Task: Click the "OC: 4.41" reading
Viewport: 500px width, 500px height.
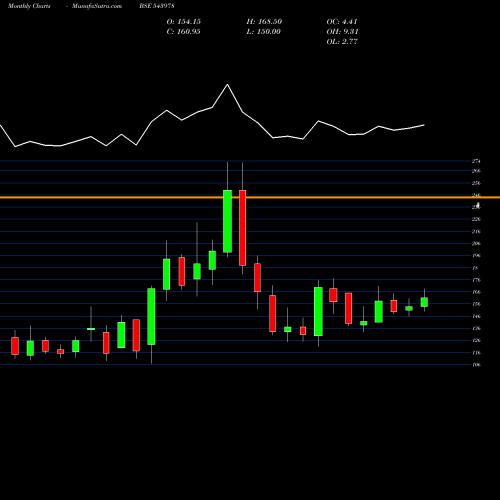Action: click(x=342, y=22)
